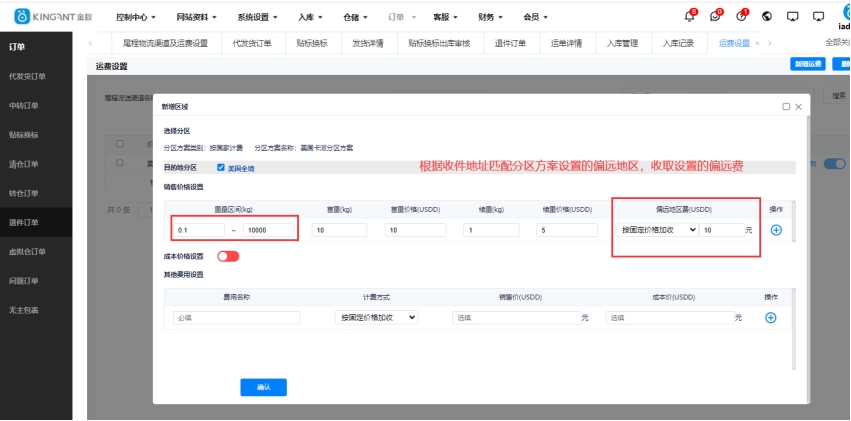
Task: Open the 计费方式 dropdown in other fees
Action: 376,318
